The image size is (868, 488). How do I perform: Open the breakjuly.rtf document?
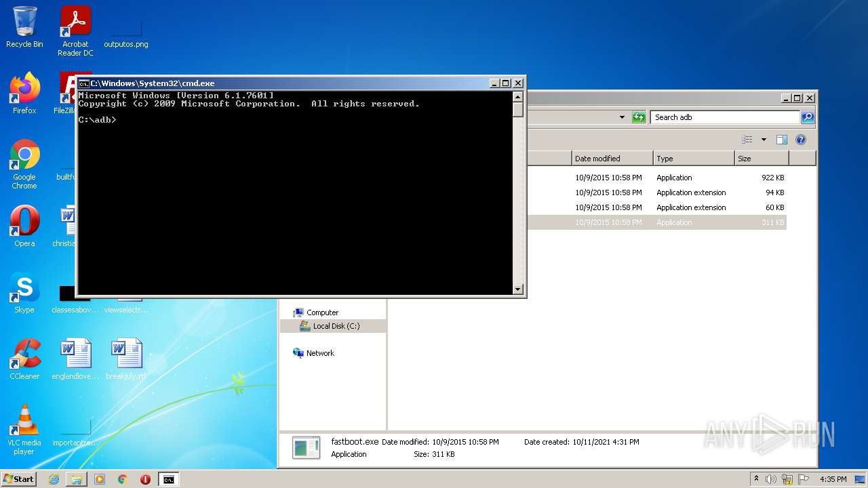126,359
